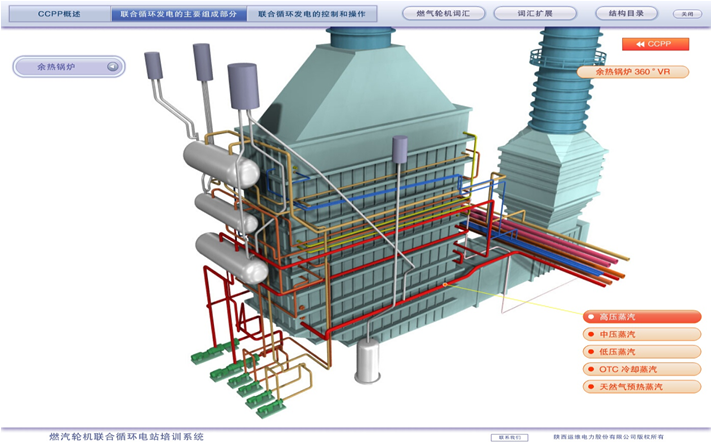Viewport: 712px width, 447px height.
Task: Click the 联系我们 button in footer
Action: tap(507, 437)
